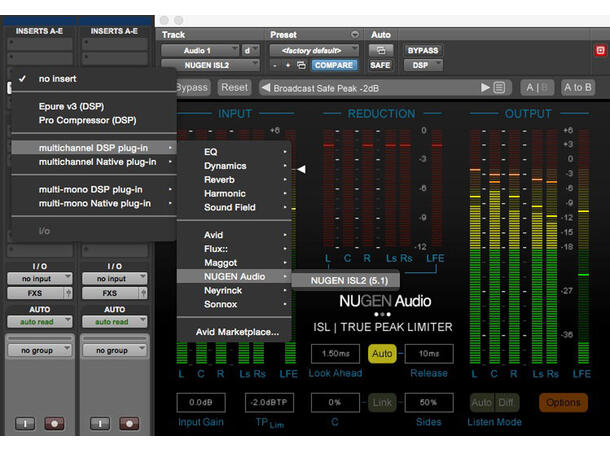Select 'no insert' menu entry
The width and height of the screenshot is (610, 450).
[x=93, y=79]
